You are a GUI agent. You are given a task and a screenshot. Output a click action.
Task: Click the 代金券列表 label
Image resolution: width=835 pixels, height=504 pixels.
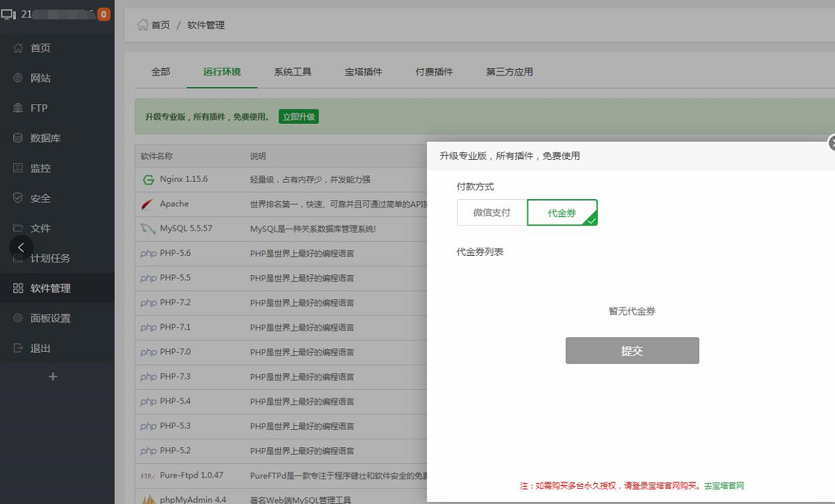click(480, 252)
